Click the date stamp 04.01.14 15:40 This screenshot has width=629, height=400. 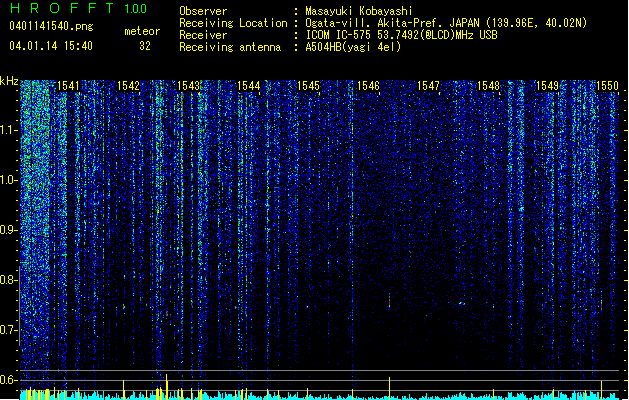(51, 46)
